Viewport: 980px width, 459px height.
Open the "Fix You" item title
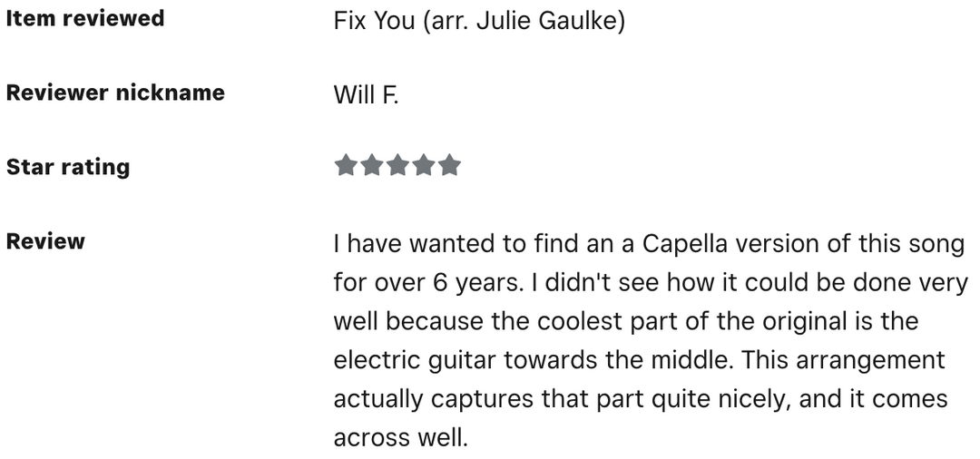[374, 21]
